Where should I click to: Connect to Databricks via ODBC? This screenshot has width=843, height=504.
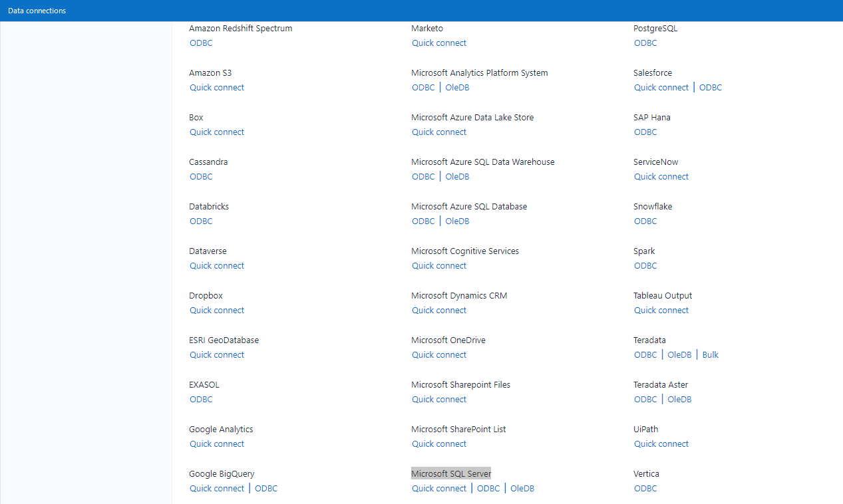pyautogui.click(x=200, y=221)
